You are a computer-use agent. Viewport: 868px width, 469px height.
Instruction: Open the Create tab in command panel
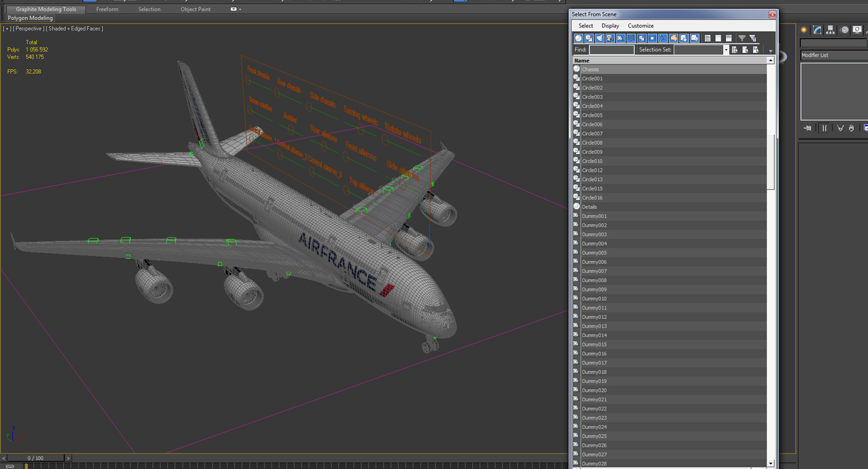pos(803,30)
